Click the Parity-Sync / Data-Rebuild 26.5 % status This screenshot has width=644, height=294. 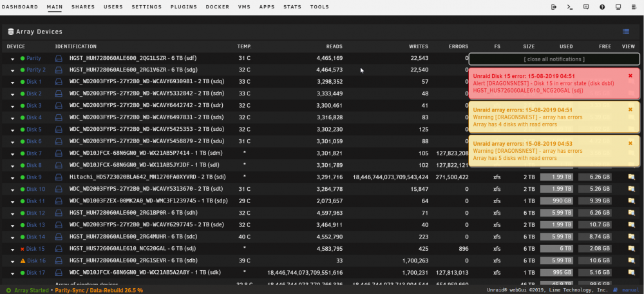click(99, 290)
